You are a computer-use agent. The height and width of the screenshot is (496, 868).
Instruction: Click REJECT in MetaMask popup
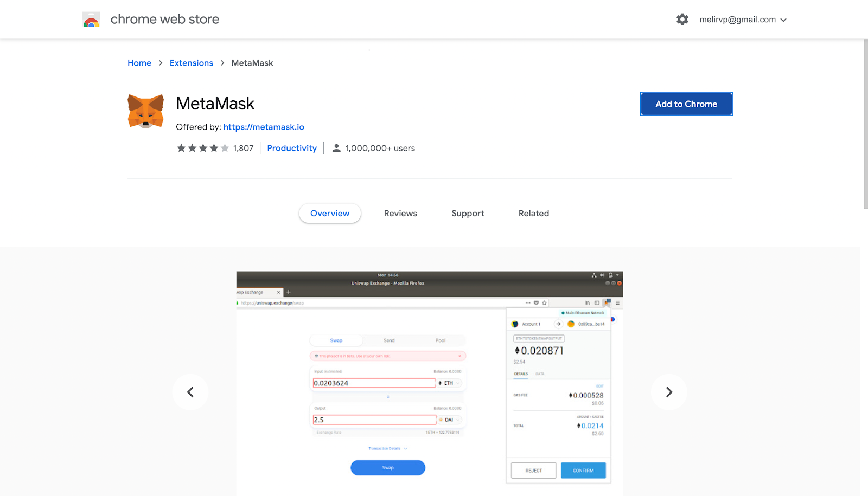pos(534,471)
